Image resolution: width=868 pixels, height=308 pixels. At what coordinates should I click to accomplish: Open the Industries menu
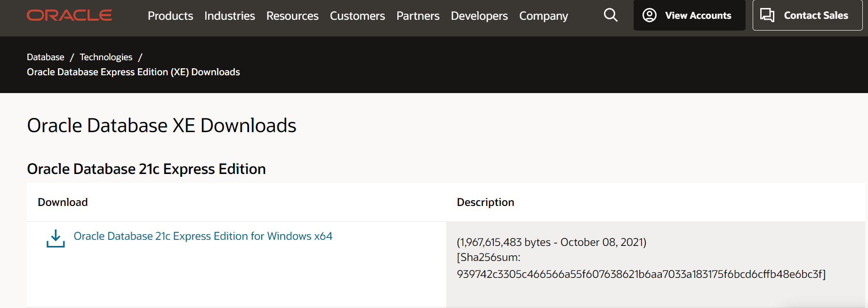click(230, 16)
